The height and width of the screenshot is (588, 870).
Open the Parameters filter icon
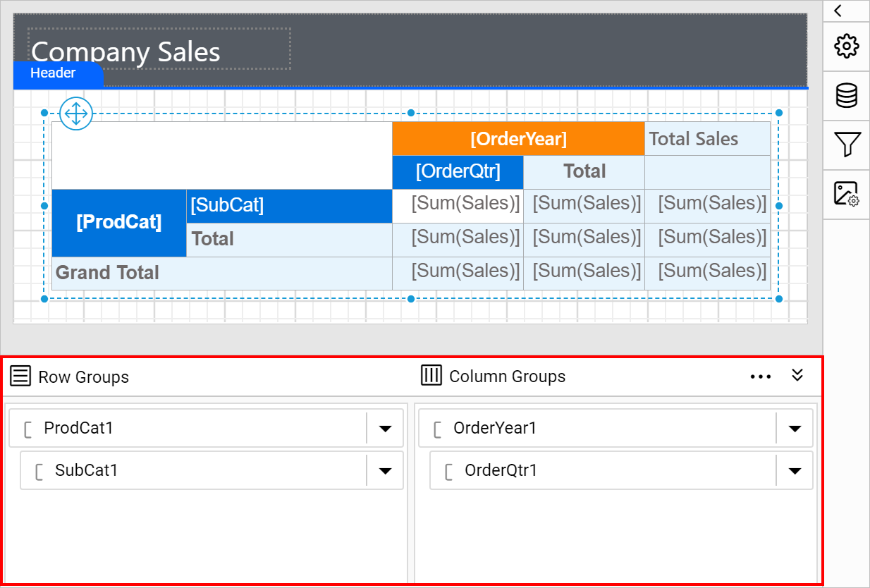click(x=846, y=145)
